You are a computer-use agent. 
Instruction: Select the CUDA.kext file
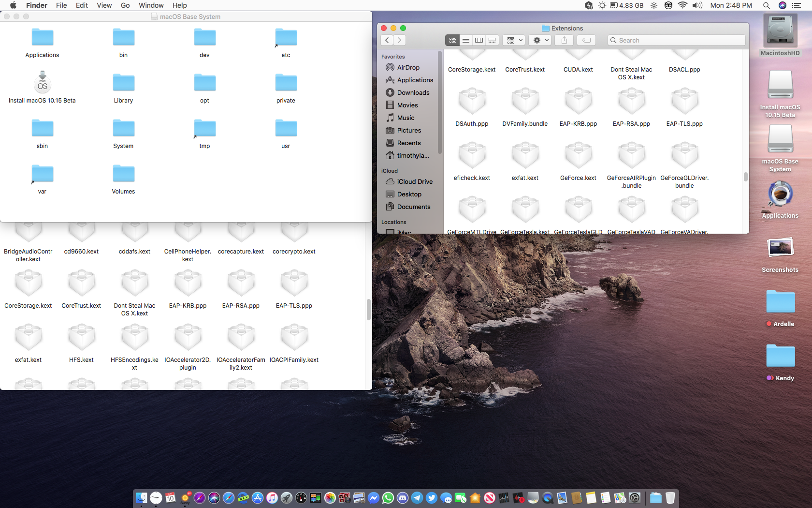[578, 70]
